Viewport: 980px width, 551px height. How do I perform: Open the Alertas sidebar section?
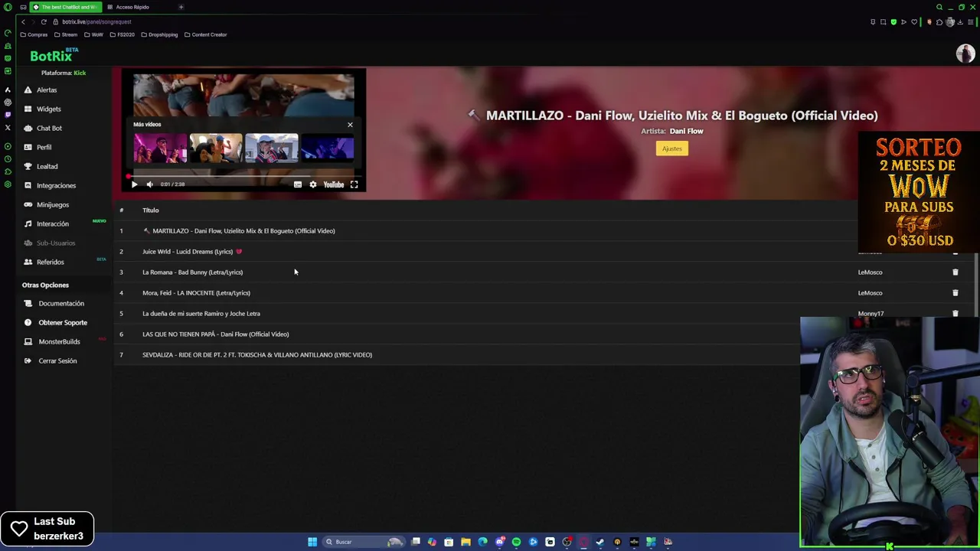pos(47,90)
